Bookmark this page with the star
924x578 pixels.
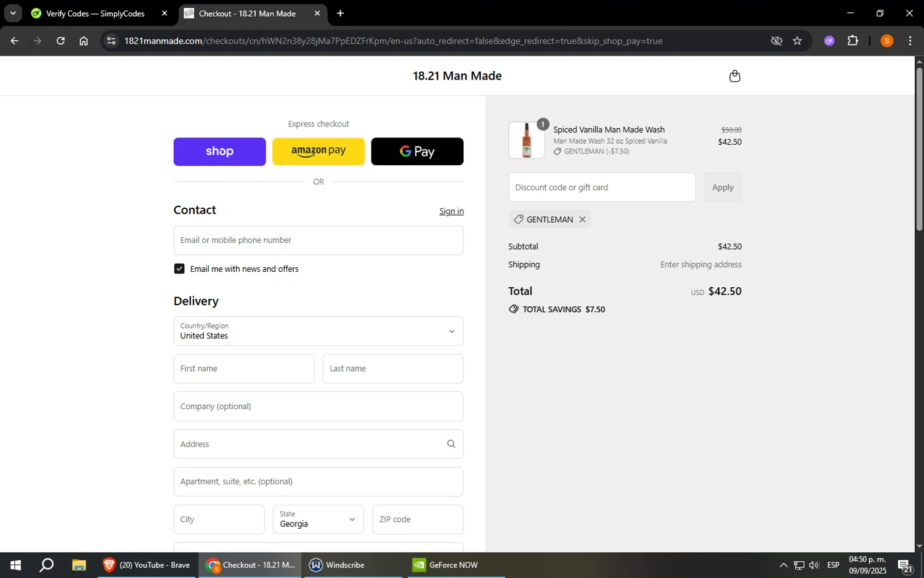click(797, 41)
